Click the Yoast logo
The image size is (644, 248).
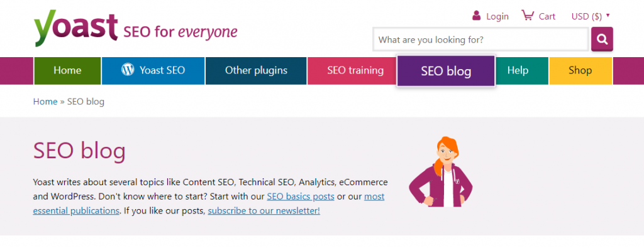click(x=76, y=28)
